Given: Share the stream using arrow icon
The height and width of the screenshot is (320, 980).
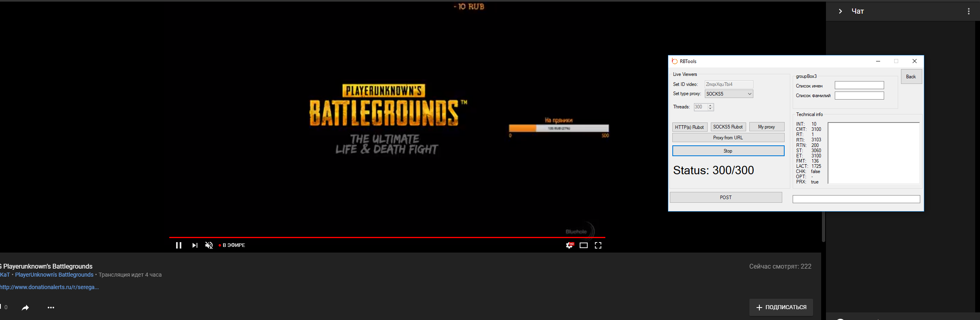Looking at the screenshot, I should click(25, 308).
